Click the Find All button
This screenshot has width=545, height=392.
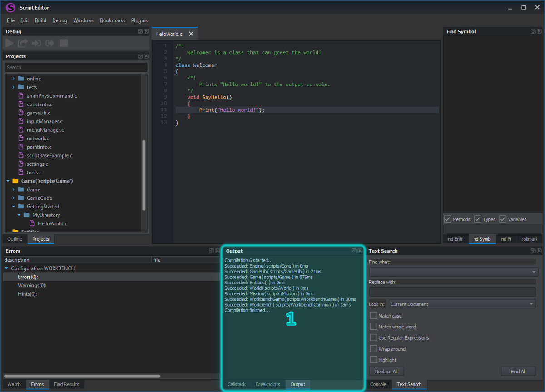(519, 371)
